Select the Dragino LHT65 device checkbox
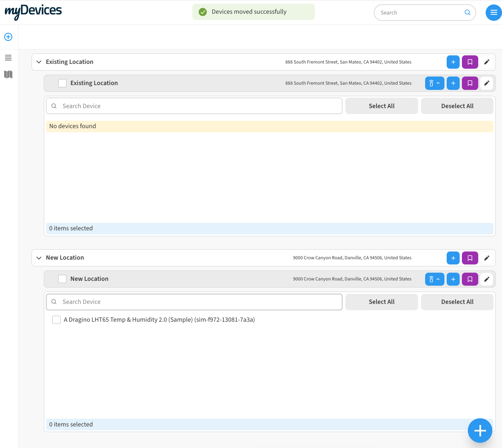Image resolution: width=502 pixels, height=448 pixels. coord(56,320)
